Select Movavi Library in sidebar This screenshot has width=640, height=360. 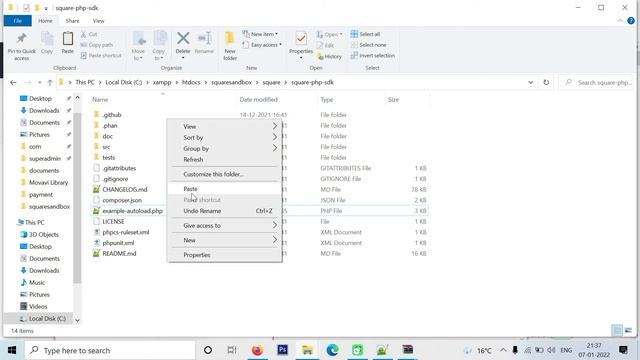(48, 182)
